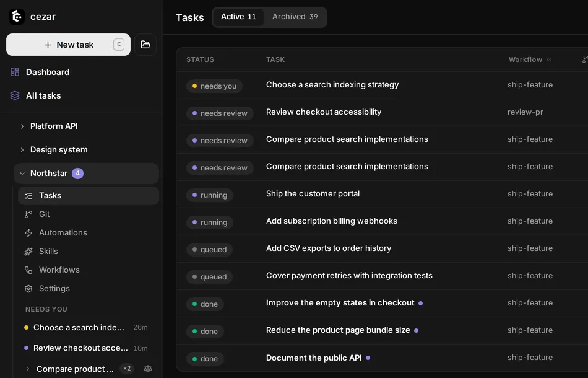Open the Automations lightning icon
Viewport: 588px width, 378px height.
28,233
